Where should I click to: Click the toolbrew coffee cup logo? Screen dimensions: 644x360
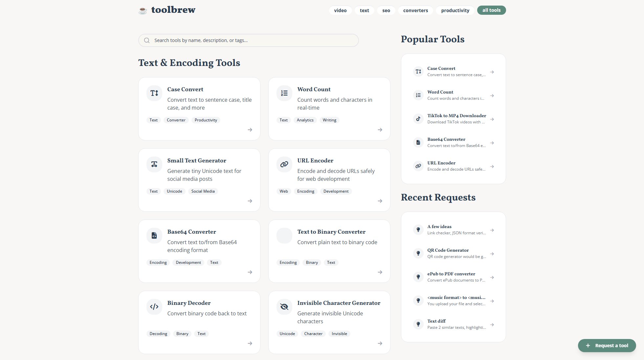point(142,10)
